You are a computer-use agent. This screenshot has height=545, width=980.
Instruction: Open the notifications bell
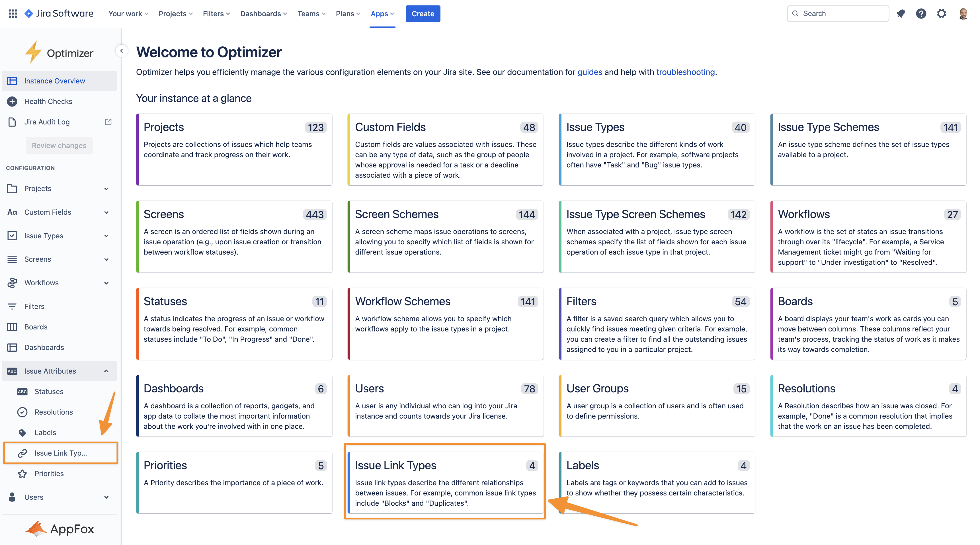pyautogui.click(x=901, y=13)
